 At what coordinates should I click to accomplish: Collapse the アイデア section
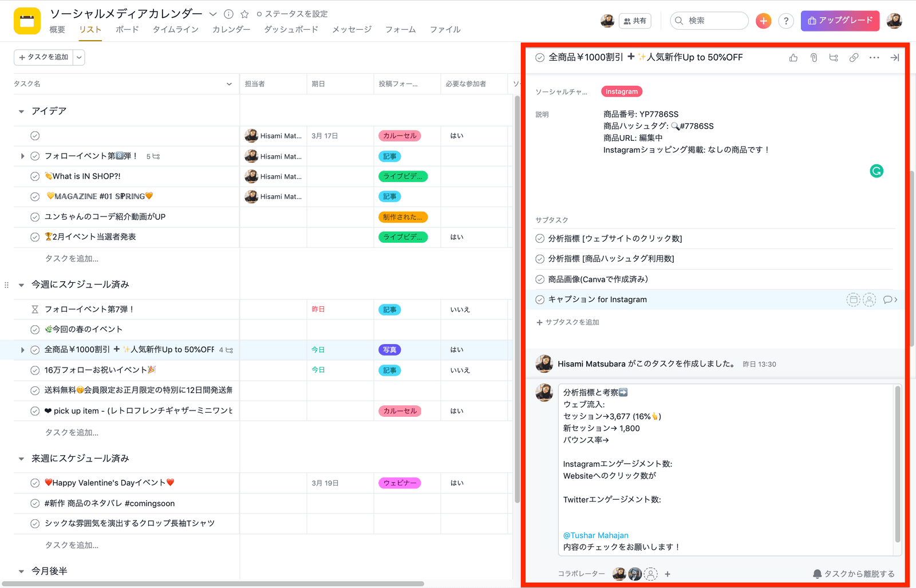[x=21, y=112]
